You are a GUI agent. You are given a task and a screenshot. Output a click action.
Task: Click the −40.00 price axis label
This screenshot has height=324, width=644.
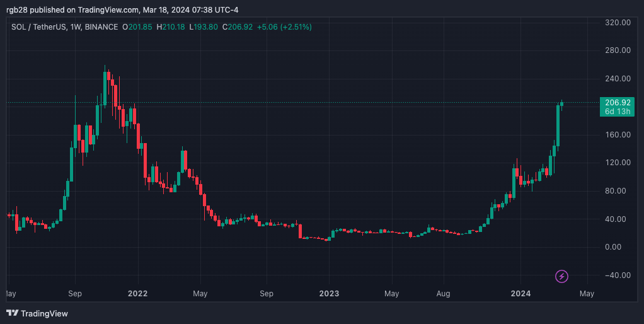616,275
